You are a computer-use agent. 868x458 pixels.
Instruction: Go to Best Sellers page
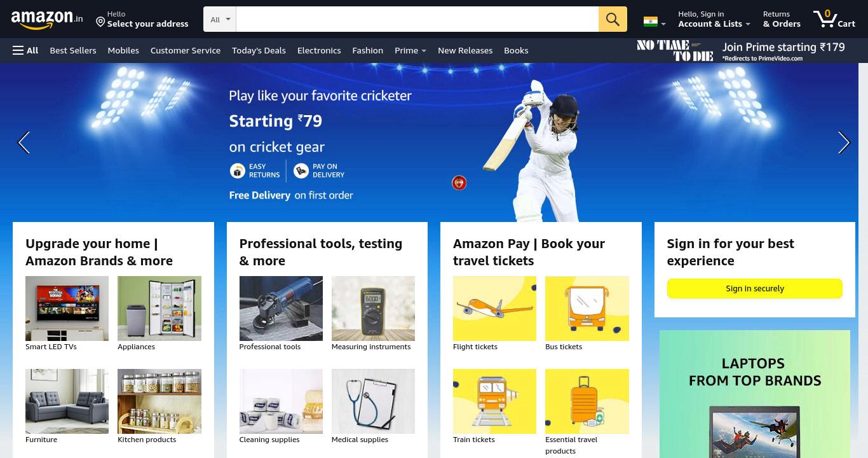tap(73, 50)
